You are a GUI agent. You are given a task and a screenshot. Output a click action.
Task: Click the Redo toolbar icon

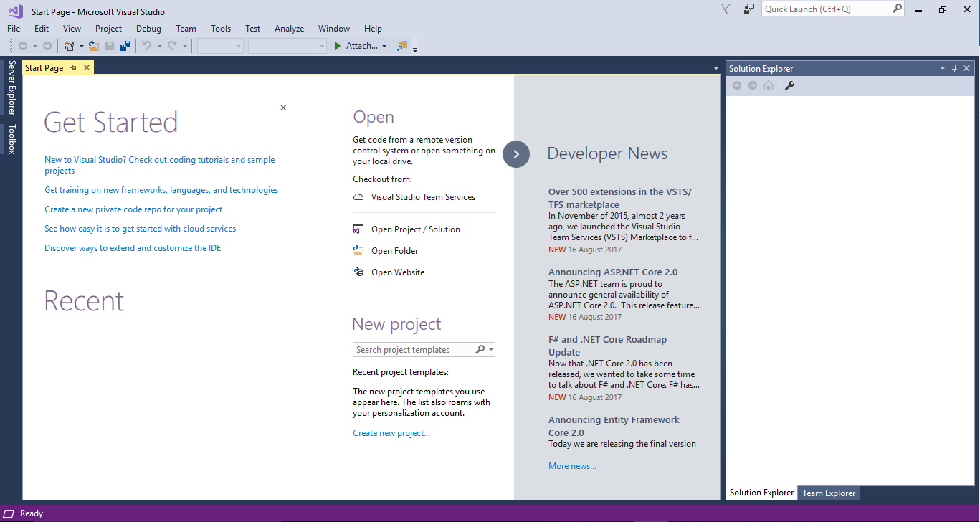point(172,46)
